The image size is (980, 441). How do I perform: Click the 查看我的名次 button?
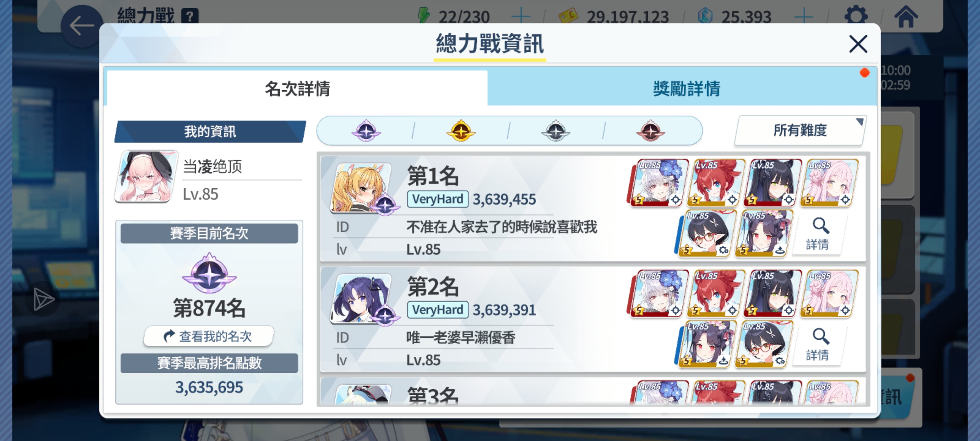click(x=209, y=336)
